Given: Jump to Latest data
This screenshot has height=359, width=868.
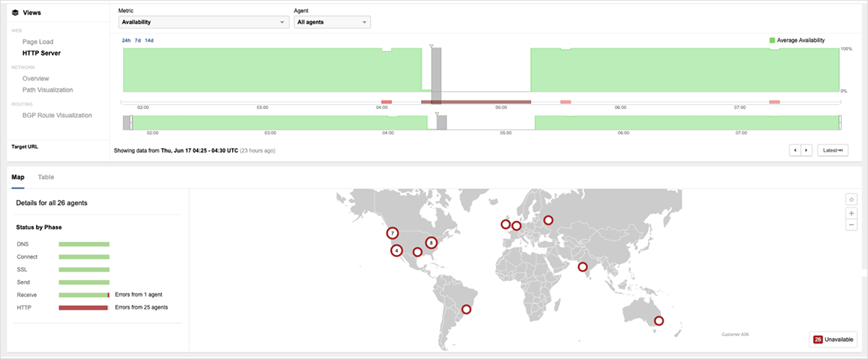Looking at the screenshot, I should coord(832,150).
